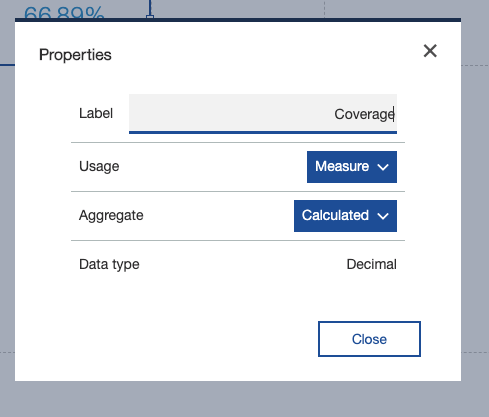
Task: Click the small chart handle marker above dialog
Action: [150, 16]
